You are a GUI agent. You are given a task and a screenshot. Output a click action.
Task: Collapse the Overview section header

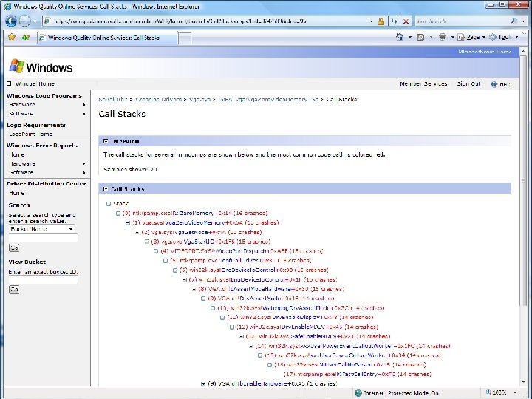pos(106,141)
